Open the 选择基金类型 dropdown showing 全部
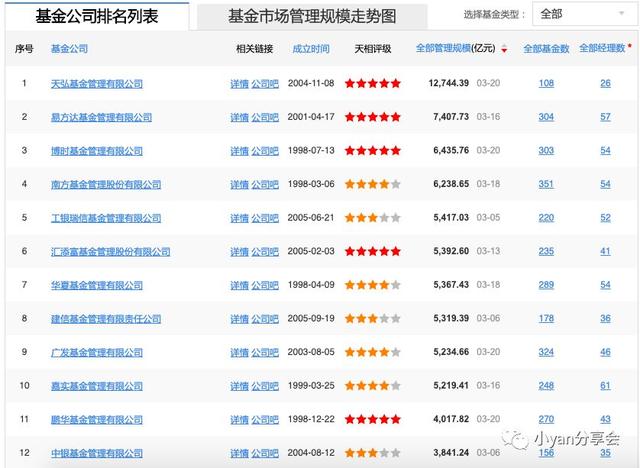The height and width of the screenshot is (468, 640). (x=584, y=14)
